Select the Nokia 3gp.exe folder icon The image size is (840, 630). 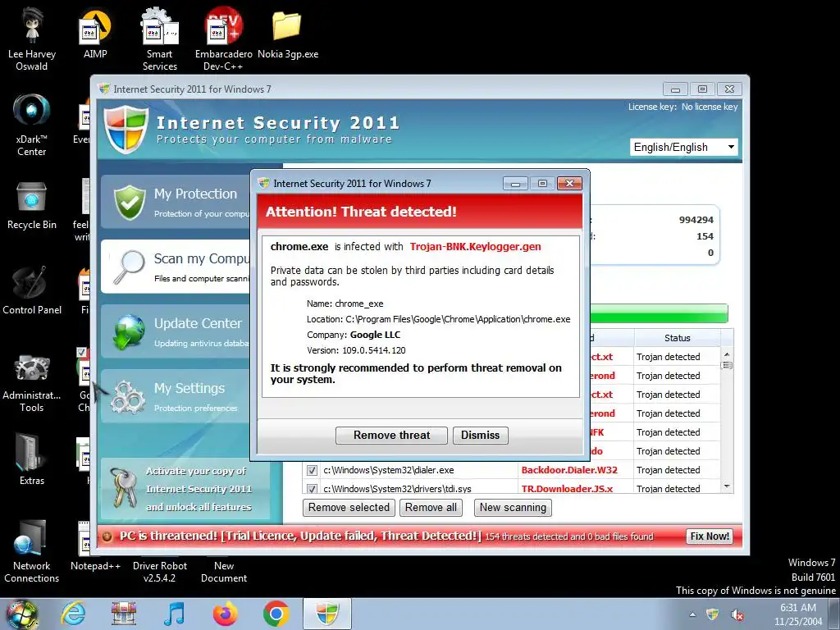coord(288,33)
